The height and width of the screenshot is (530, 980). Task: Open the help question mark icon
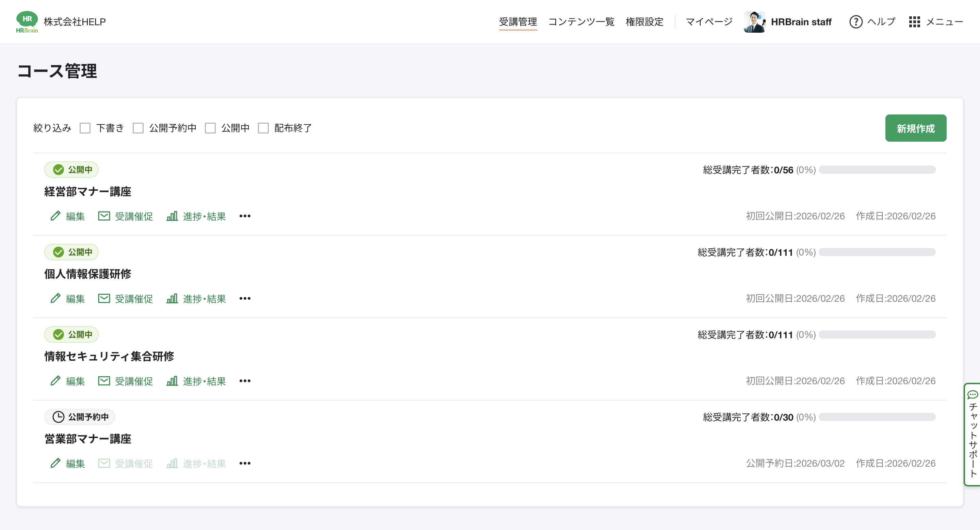point(855,22)
